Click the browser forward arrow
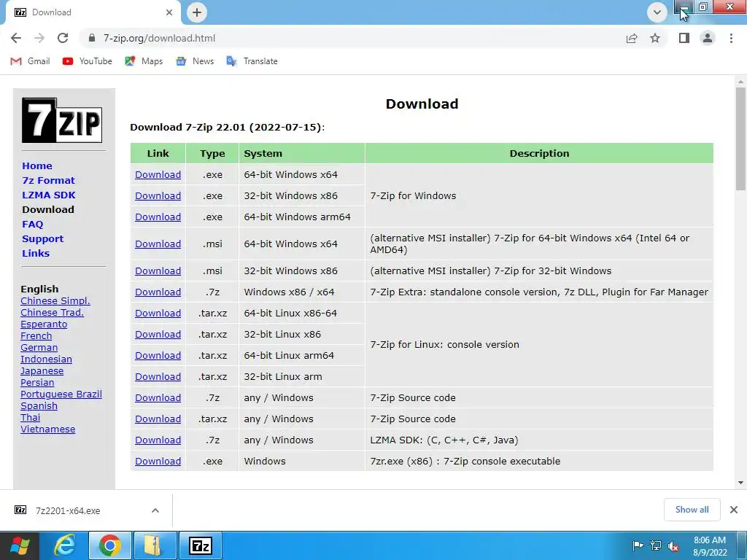This screenshot has height=560, width=747. [x=39, y=38]
